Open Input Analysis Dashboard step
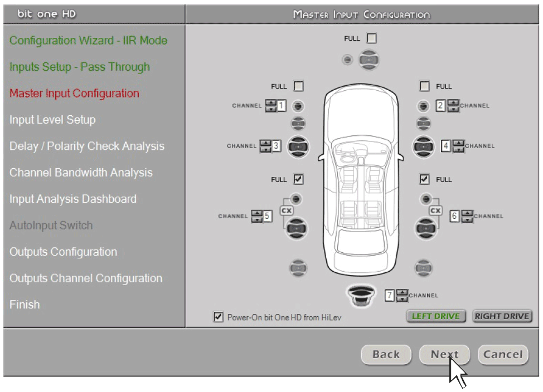The width and height of the screenshot is (543, 392). coord(72,199)
